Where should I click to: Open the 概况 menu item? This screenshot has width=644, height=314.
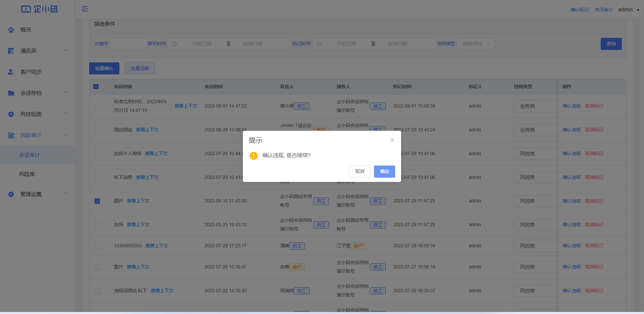(x=38, y=30)
